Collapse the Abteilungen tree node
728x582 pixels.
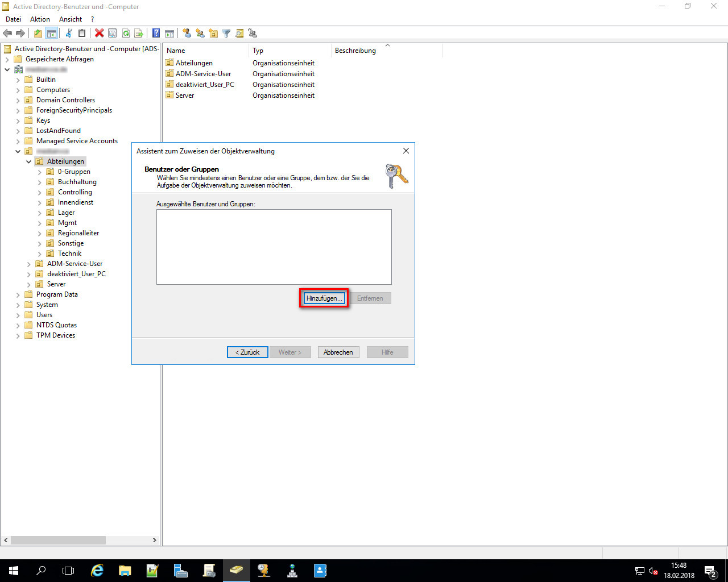pyautogui.click(x=29, y=162)
